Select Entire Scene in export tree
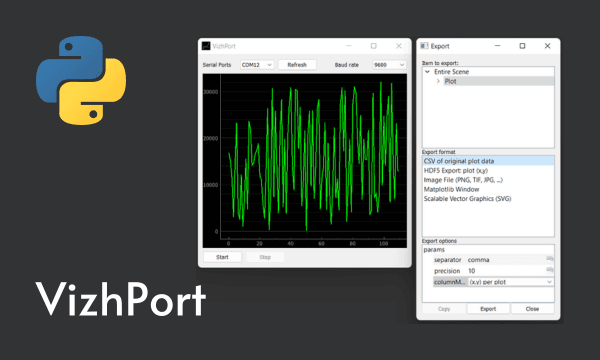Image resolution: width=600 pixels, height=360 pixels. pos(451,72)
